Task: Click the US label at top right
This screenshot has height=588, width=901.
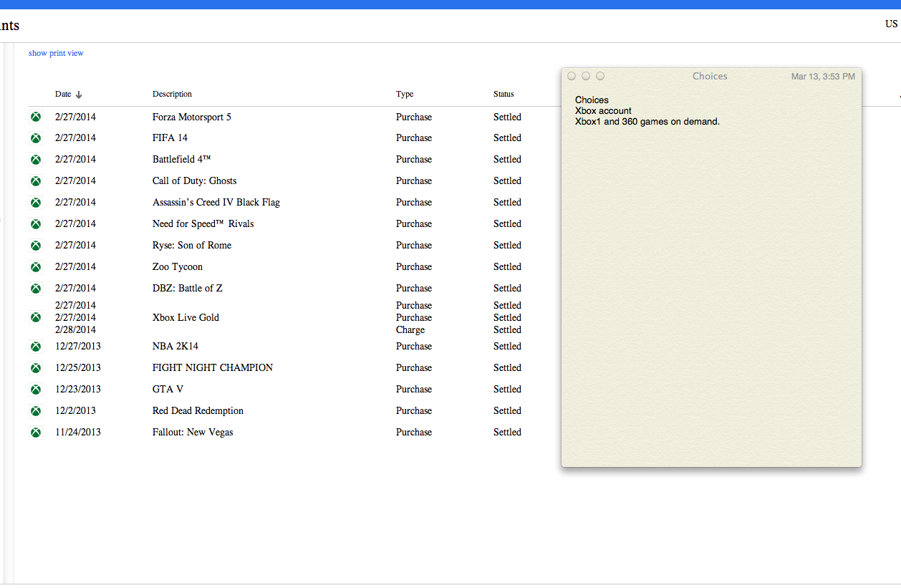Action: [x=891, y=24]
